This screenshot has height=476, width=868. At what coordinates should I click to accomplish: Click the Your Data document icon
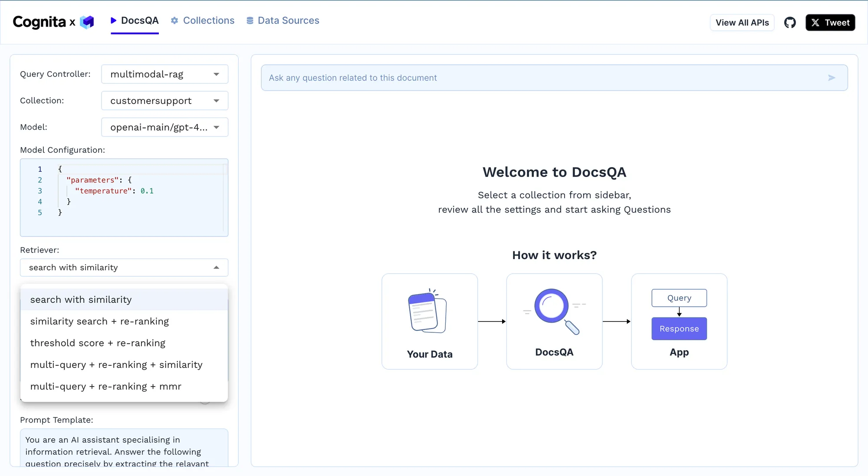pos(427,312)
